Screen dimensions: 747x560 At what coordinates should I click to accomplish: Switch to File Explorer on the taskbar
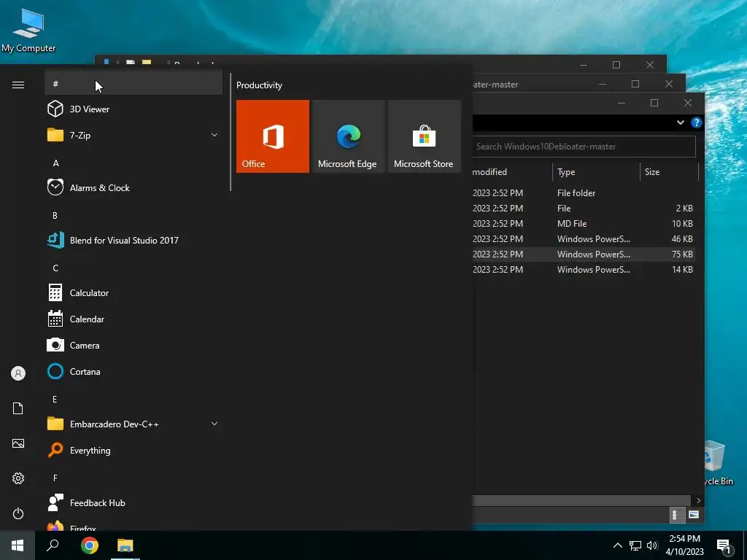(x=125, y=545)
